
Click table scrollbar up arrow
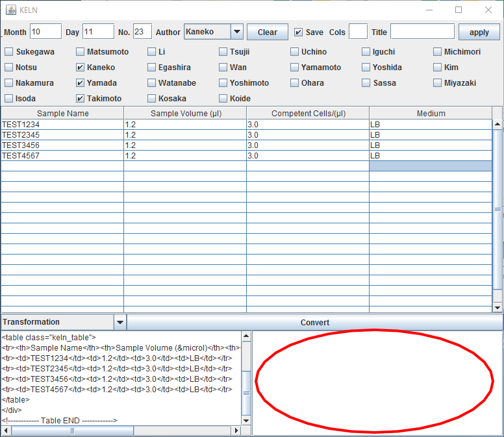498,124
